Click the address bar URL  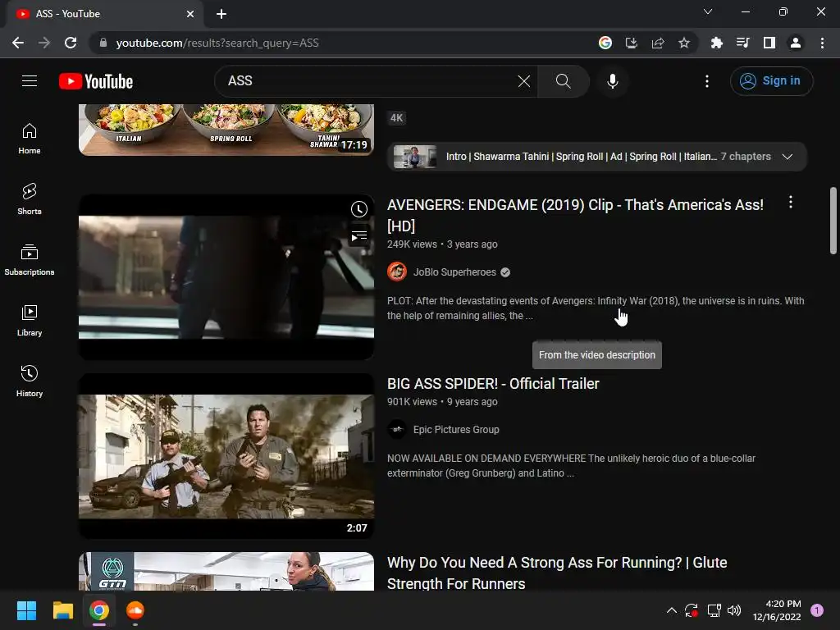217,43
